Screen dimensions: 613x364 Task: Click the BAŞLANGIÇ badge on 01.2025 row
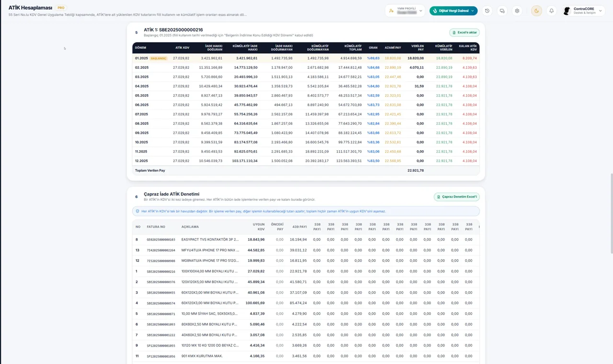(x=159, y=58)
